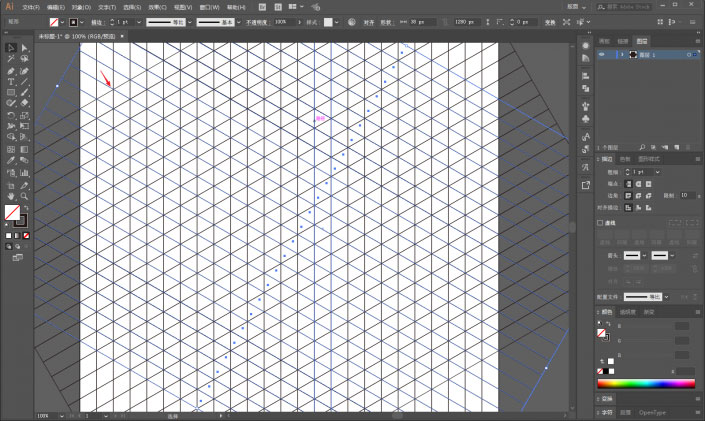The width and height of the screenshot is (705, 421).
Task: Open the Object menu
Action: (81, 7)
